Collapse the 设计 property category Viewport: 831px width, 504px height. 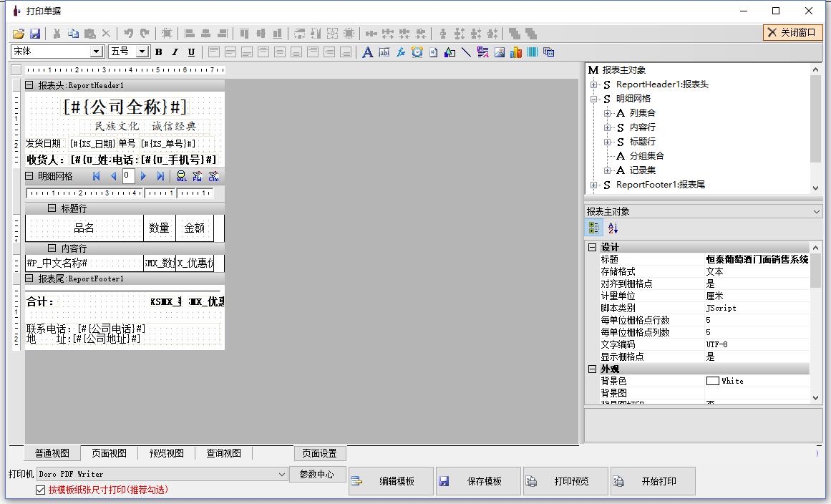tap(592, 248)
